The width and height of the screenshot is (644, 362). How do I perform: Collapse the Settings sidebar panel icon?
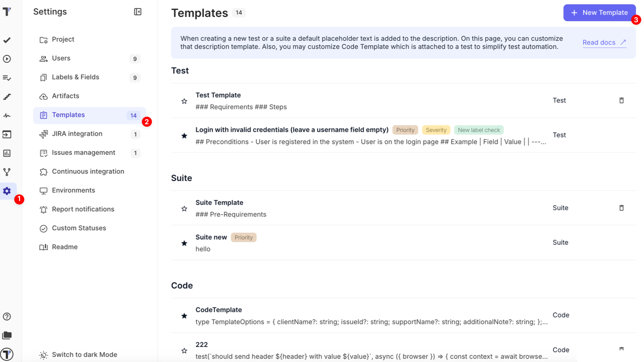point(137,12)
